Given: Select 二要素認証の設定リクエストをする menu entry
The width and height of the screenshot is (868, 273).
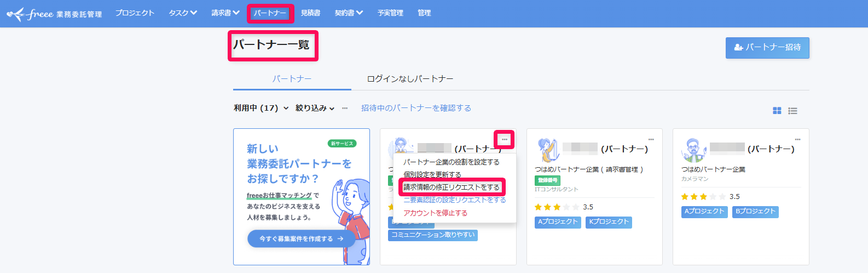Looking at the screenshot, I should coord(455,200).
